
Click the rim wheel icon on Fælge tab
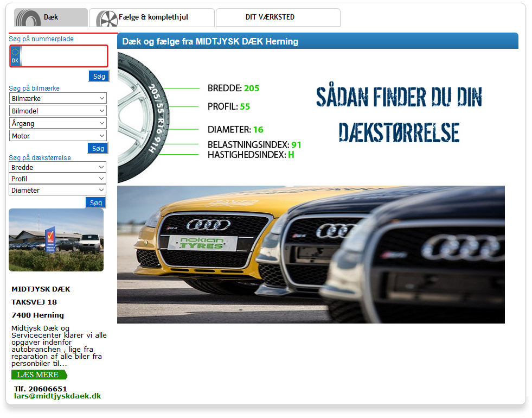point(107,18)
